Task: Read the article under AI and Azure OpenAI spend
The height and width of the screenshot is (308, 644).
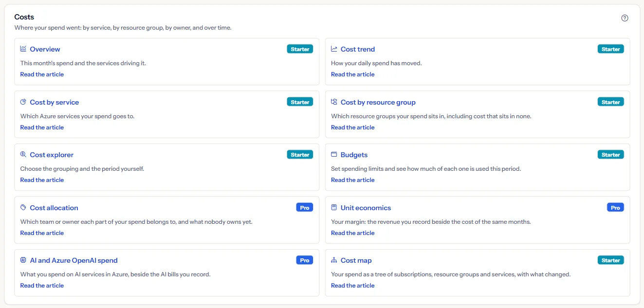Action: (x=42, y=286)
